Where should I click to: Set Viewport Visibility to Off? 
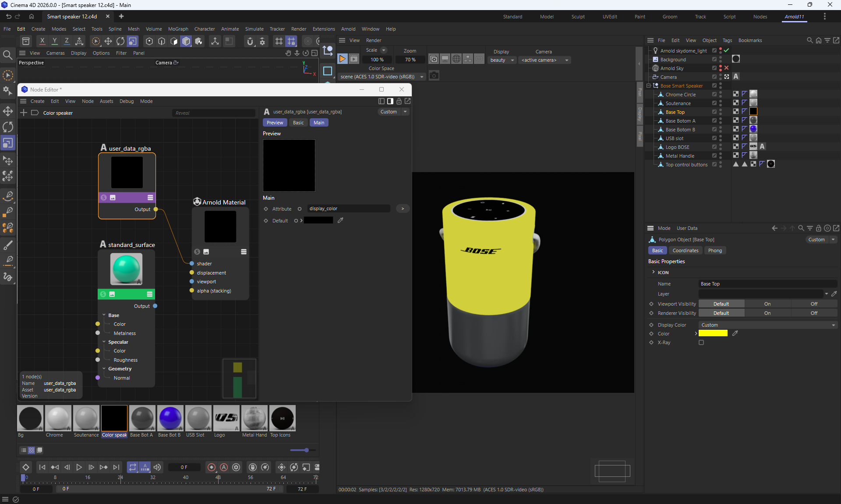point(813,304)
